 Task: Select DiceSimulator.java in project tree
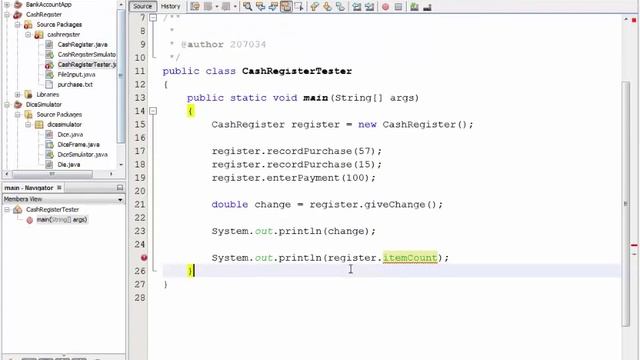tap(82, 155)
